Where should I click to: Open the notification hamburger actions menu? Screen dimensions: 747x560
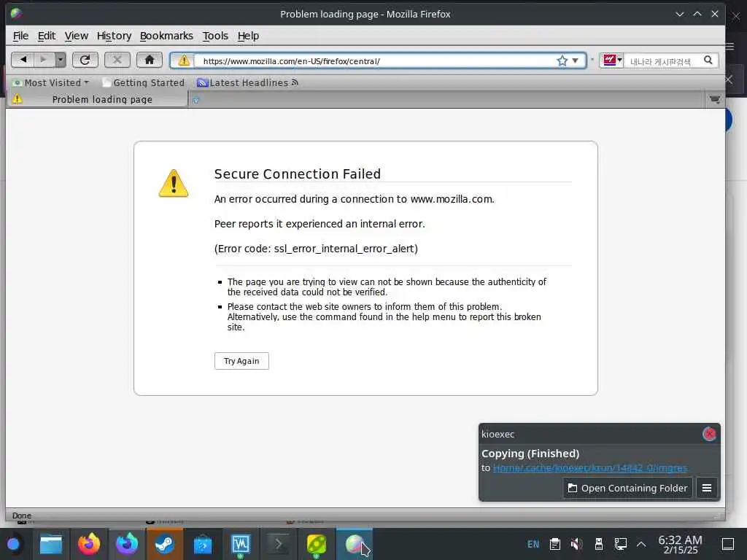[x=707, y=488]
